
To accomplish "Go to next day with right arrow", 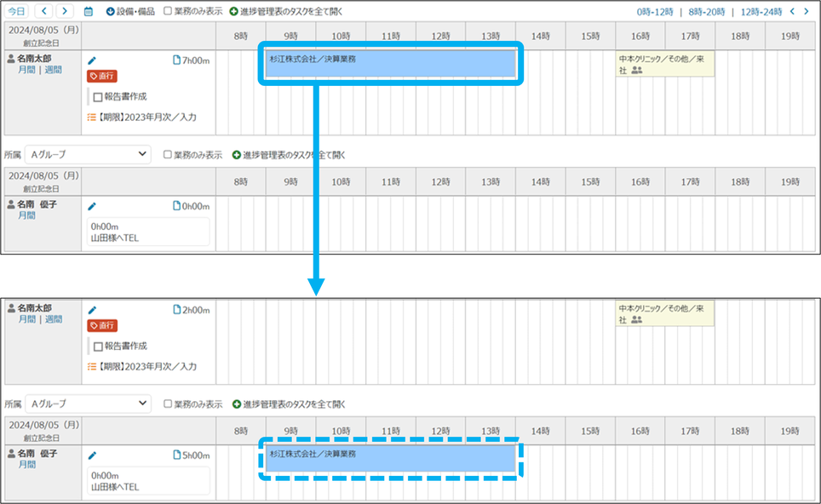I will tap(66, 12).
